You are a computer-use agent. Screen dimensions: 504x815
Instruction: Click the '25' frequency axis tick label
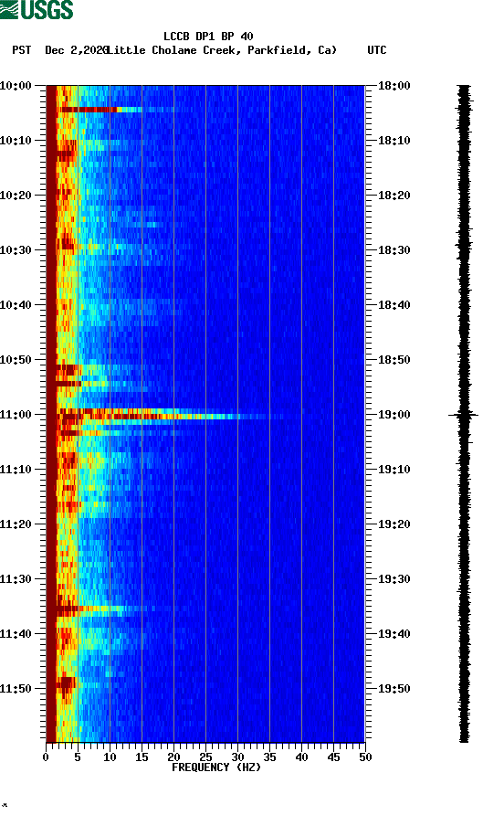click(x=205, y=757)
